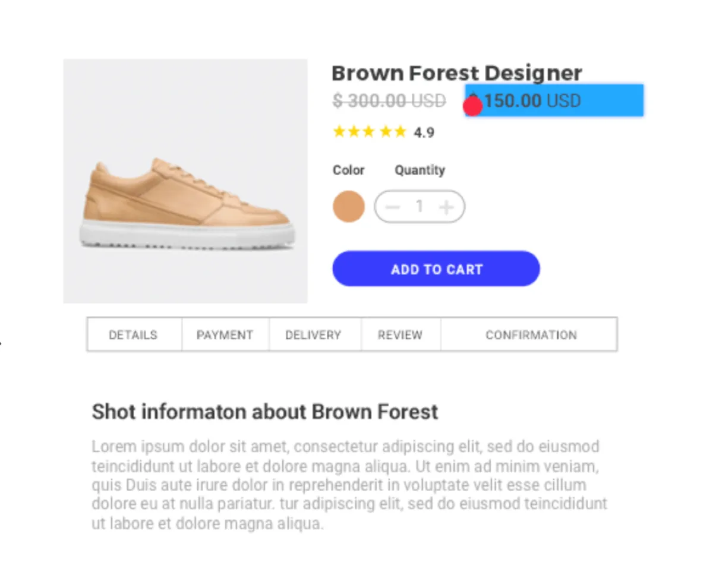Select the CONFIRMATION tab

tap(531, 335)
